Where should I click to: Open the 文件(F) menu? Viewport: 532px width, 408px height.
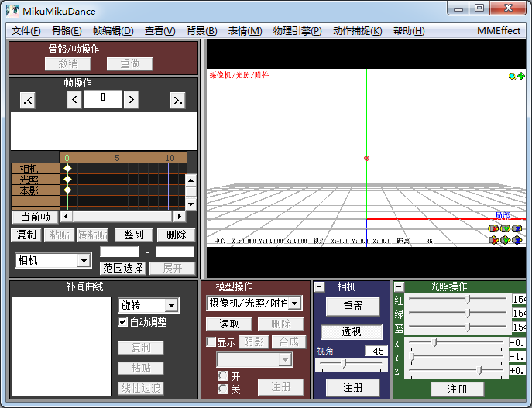point(26,31)
